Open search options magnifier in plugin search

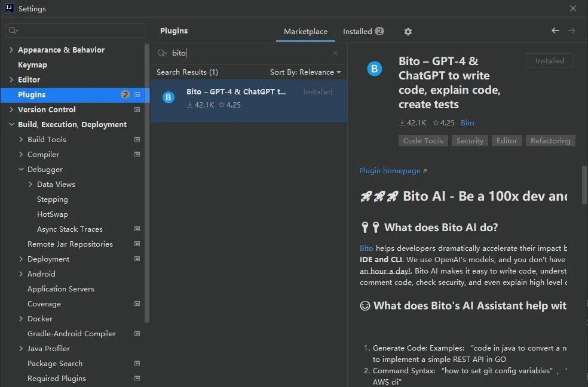coord(162,53)
